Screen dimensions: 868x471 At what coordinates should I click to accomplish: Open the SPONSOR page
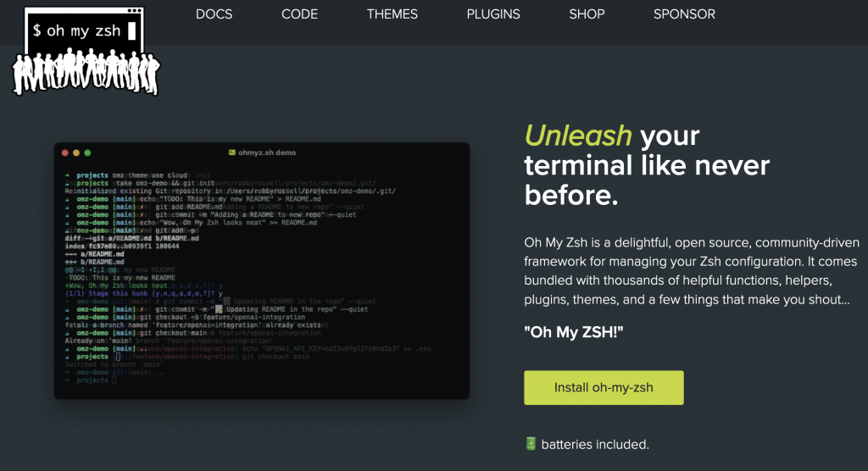tap(684, 14)
